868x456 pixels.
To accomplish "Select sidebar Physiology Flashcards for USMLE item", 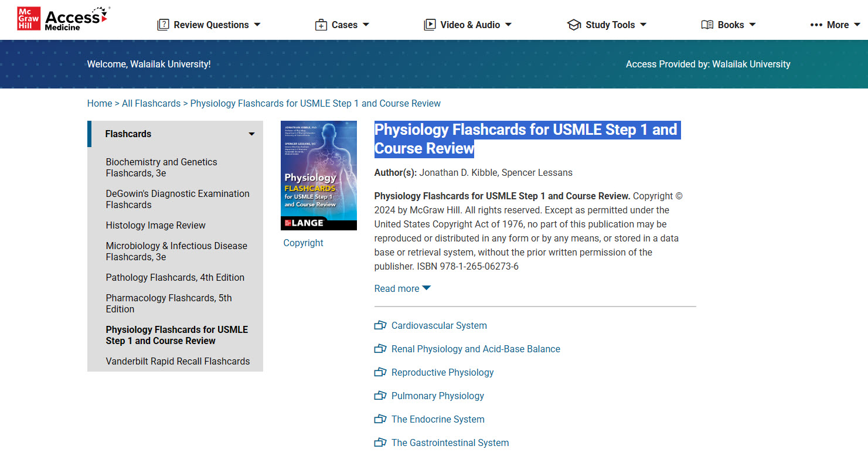I will click(x=177, y=335).
